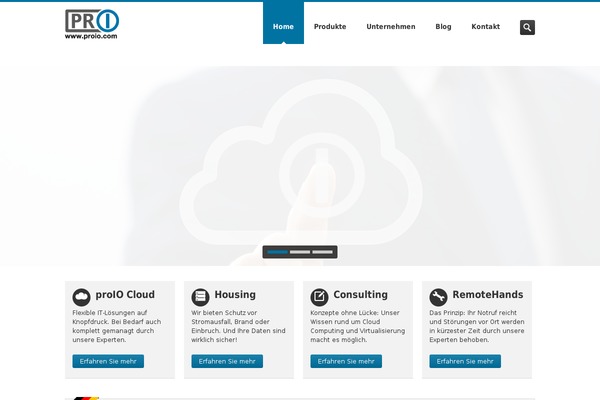
Task: Click the Consulting heading
Action: [x=360, y=294]
